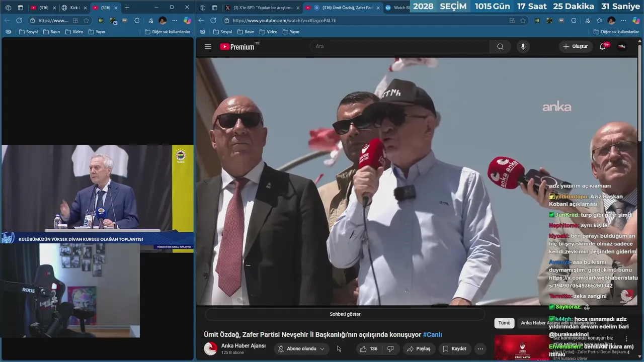Select the Tümü filter chip
Screen dimensions: 644x362
point(504,323)
